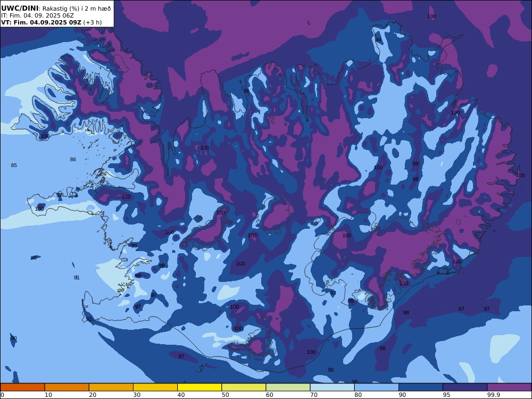
Task: Select the pale blue 70–80 legend swatch
Action: [x=332, y=387]
